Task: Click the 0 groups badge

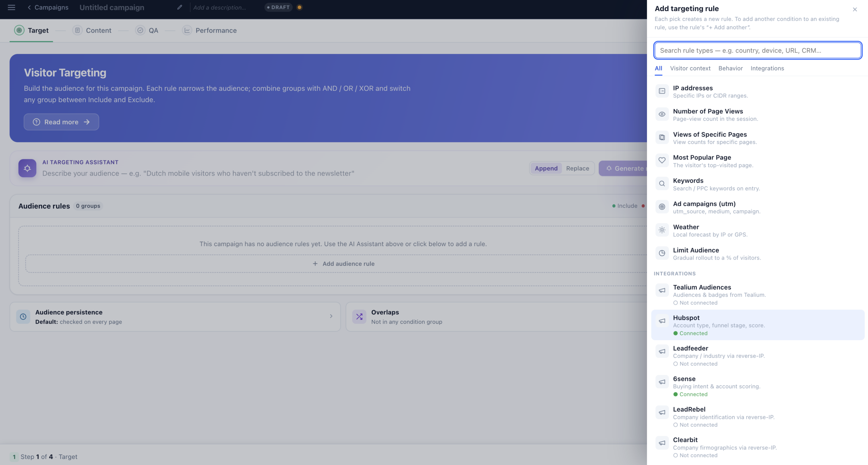Action: (88, 206)
